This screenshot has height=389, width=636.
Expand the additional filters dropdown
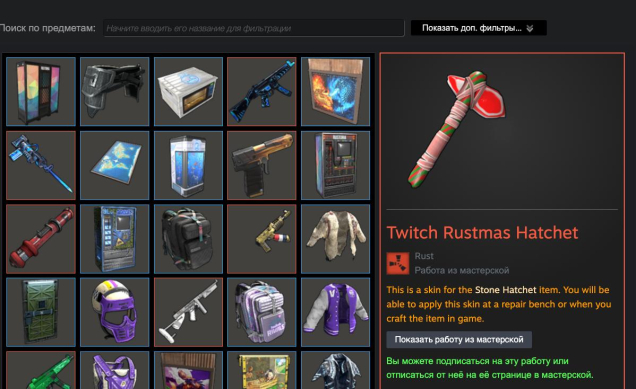pyautogui.click(x=479, y=28)
